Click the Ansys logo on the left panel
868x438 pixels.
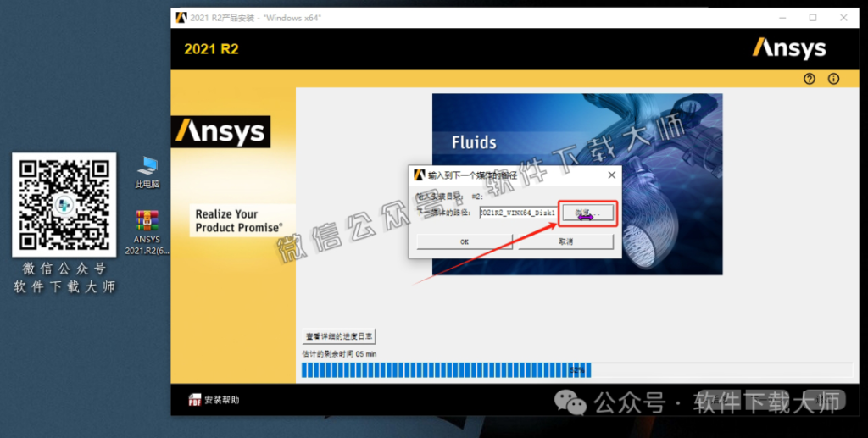click(220, 131)
